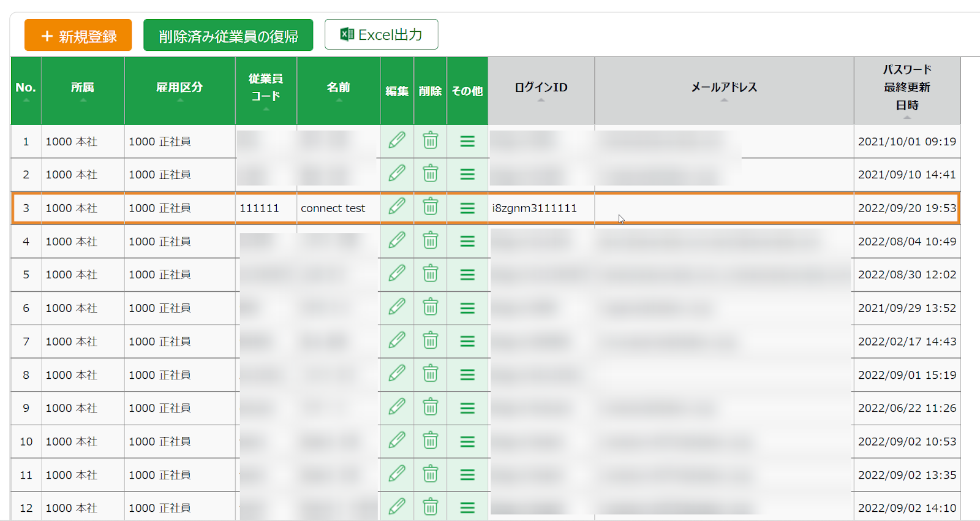Select date 2021/09/10 14:41

(907, 175)
